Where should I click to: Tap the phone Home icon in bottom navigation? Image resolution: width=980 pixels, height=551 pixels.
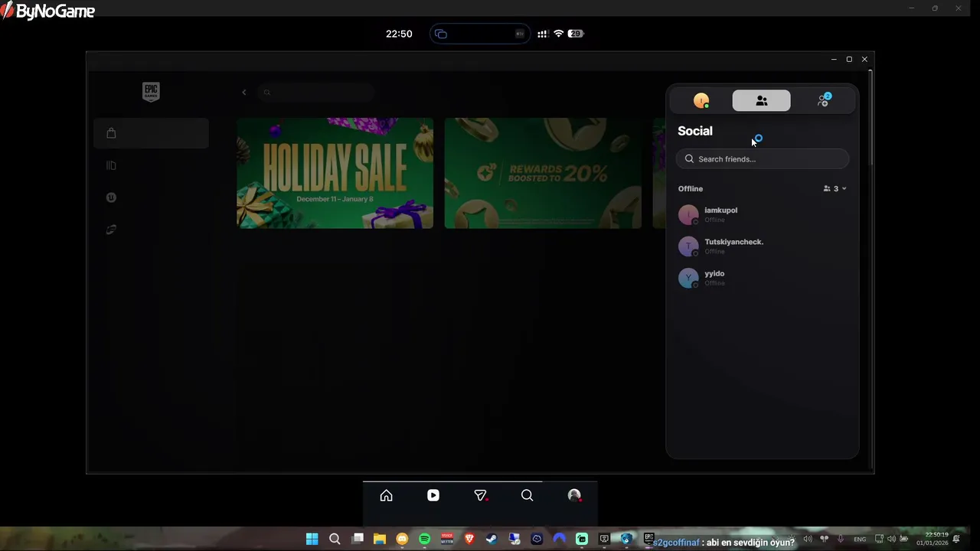[386, 496]
